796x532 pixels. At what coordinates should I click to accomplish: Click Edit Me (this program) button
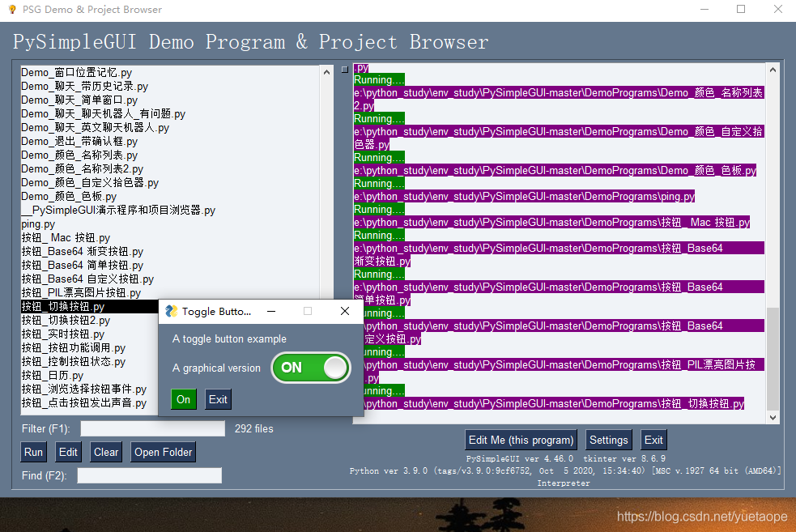(521, 440)
